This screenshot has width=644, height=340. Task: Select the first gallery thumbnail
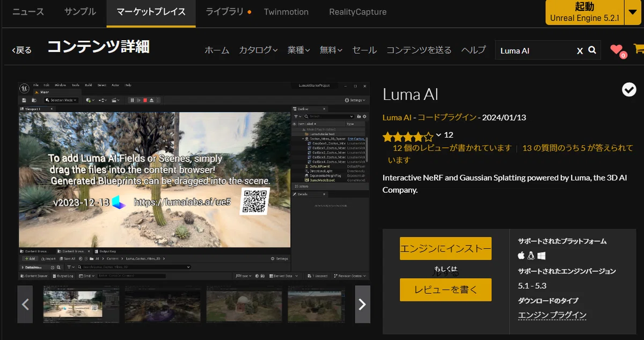[x=81, y=304]
